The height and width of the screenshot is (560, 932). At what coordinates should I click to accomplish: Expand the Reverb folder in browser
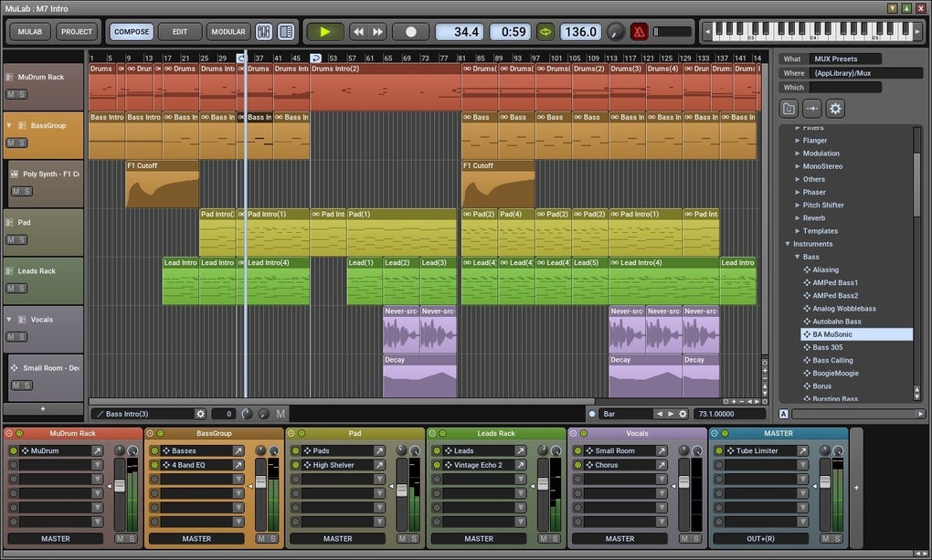pyautogui.click(x=797, y=218)
